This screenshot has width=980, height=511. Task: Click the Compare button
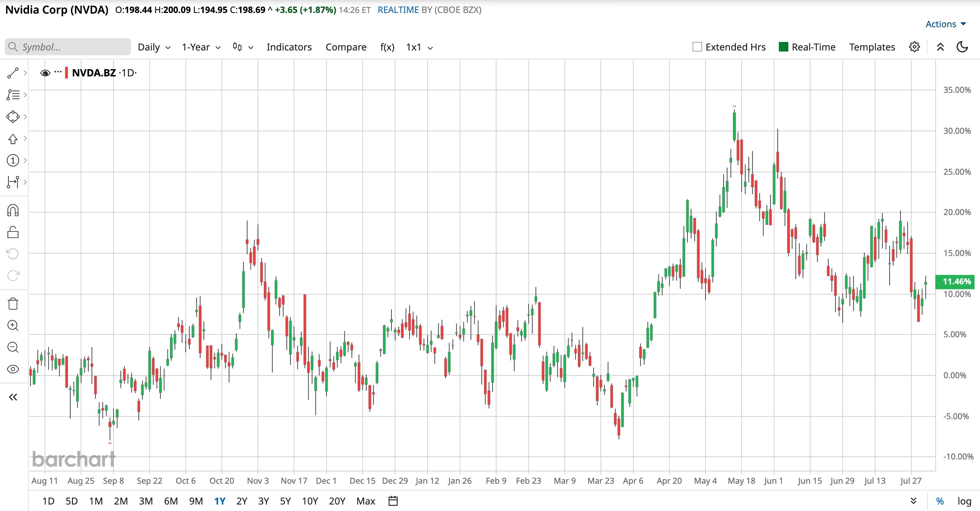tap(346, 47)
